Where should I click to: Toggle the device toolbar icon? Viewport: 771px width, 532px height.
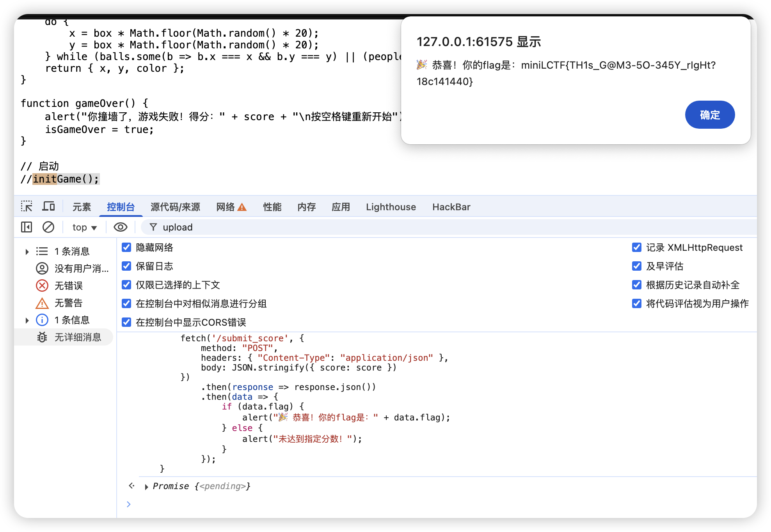(x=48, y=206)
